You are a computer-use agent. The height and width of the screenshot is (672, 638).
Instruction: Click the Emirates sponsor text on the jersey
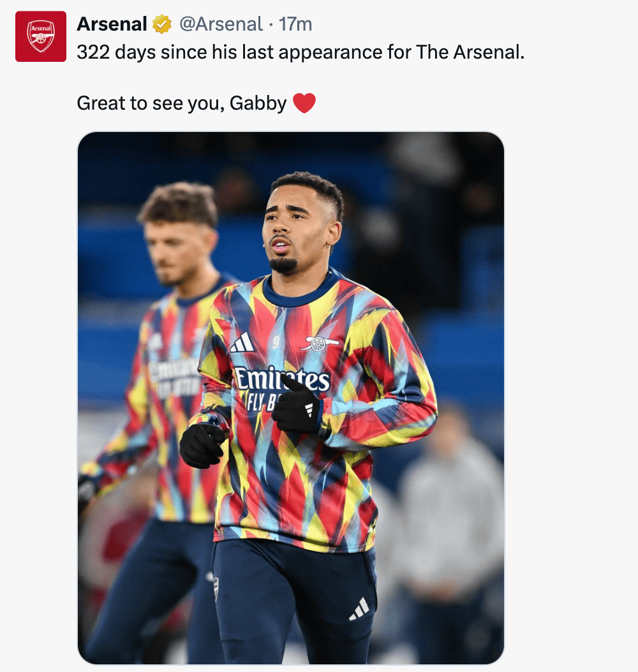click(281, 379)
